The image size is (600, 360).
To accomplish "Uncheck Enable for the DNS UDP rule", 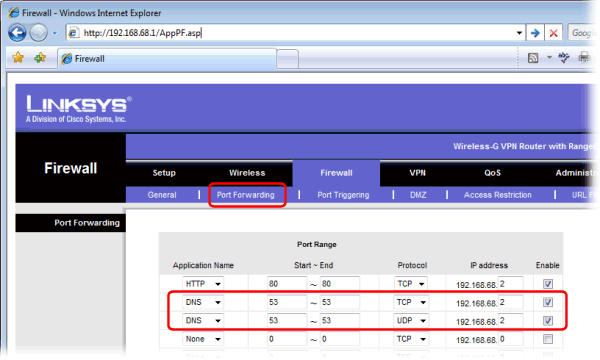I will pyautogui.click(x=548, y=321).
